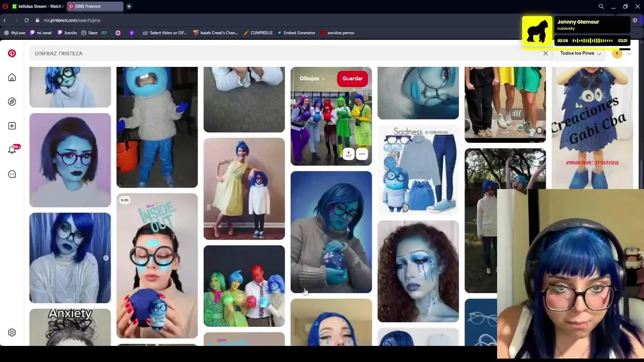
Task: Open the CUMPKELLS bookmark
Action: pos(258,33)
